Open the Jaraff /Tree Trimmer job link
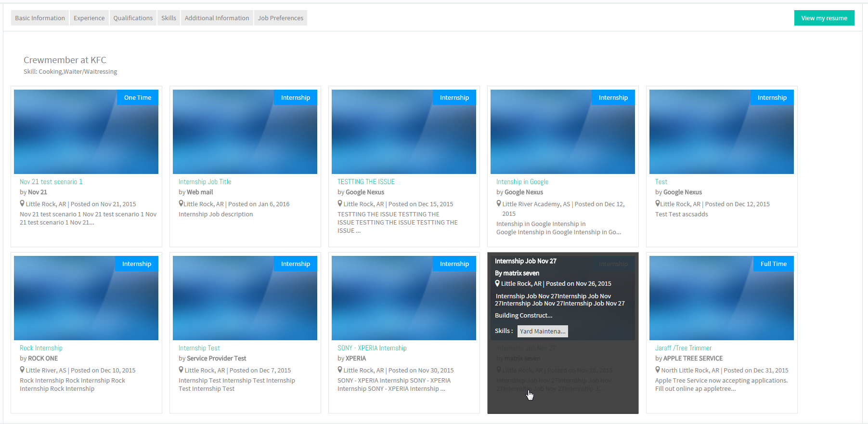This screenshot has width=868, height=426. pos(683,348)
